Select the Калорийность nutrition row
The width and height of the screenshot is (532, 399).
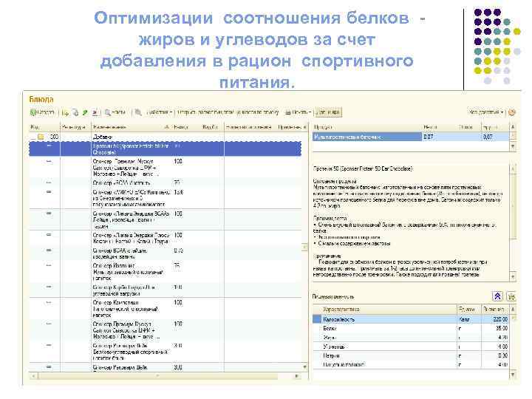411,319
